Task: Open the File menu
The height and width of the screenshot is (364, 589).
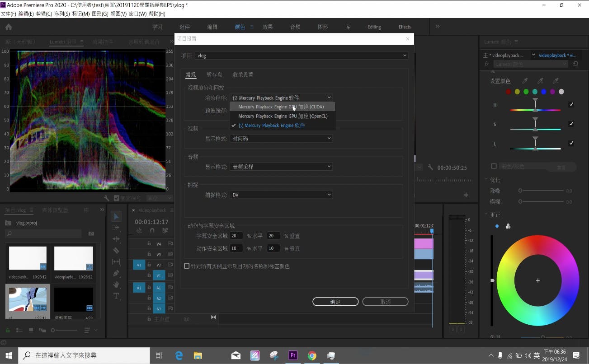Action: (x=8, y=14)
